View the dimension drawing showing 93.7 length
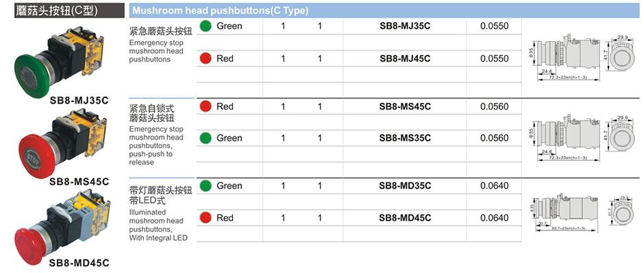 coord(581,213)
